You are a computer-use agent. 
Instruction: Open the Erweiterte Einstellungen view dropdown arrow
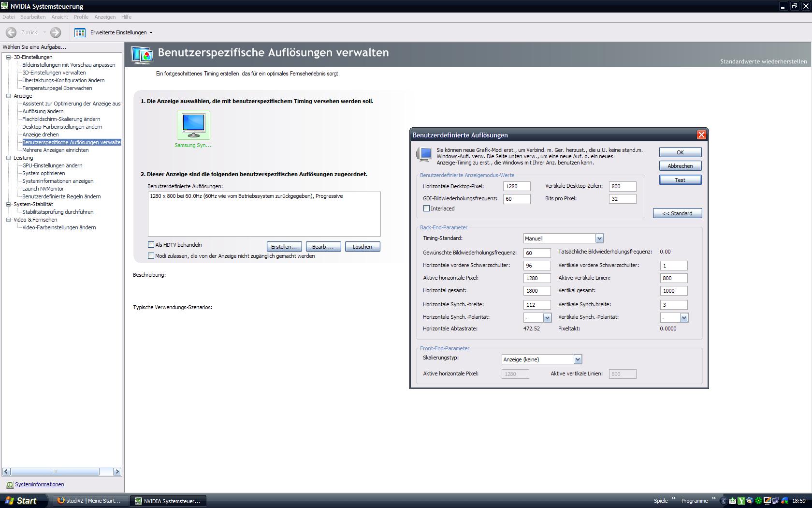[x=151, y=33]
